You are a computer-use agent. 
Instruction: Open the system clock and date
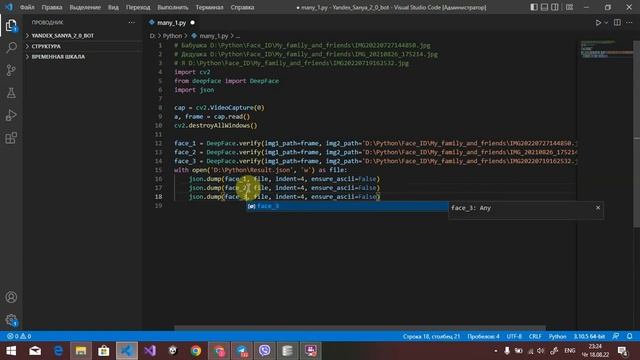(596, 351)
